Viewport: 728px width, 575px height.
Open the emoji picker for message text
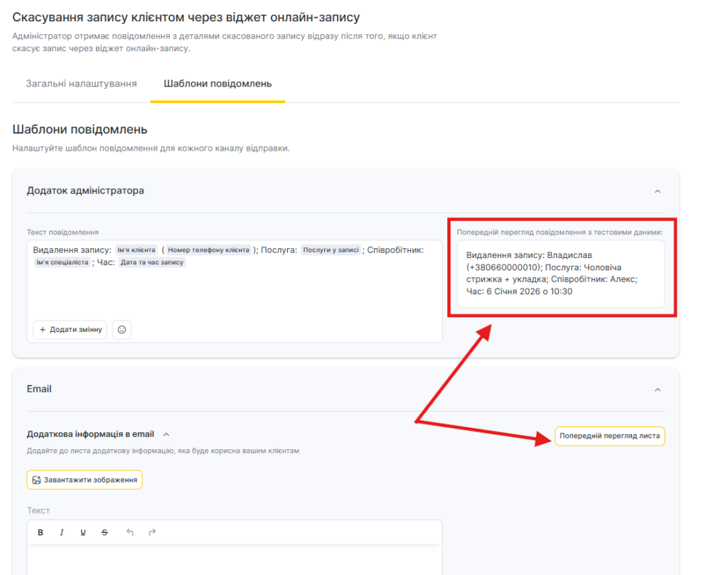tap(122, 330)
